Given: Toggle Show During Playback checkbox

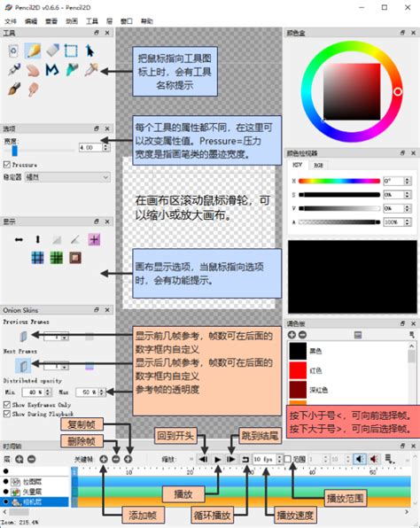Looking at the screenshot, I should click(x=7, y=414).
